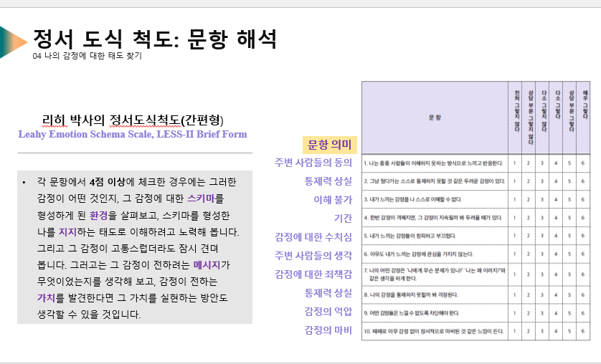Select purple bold word 가치 at line start
This screenshot has height=364, width=601.
[47, 298]
